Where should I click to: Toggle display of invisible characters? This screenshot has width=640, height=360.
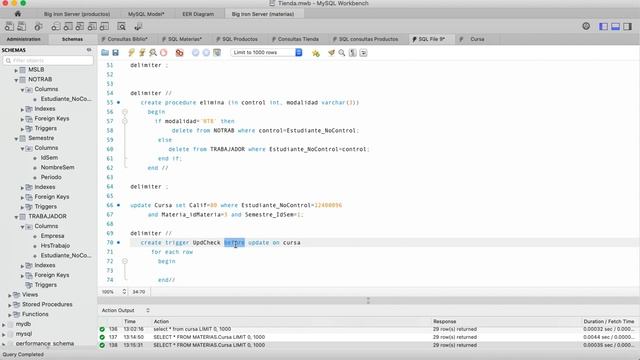pos(353,53)
